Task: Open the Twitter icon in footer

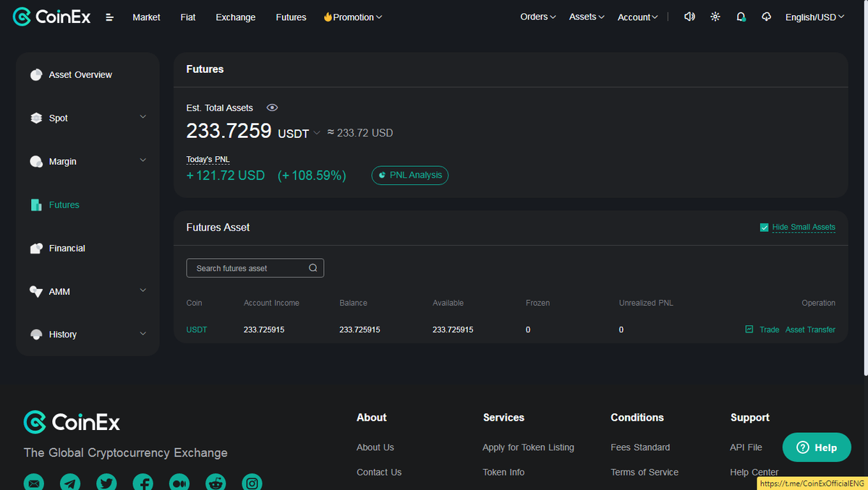Action: [106, 483]
